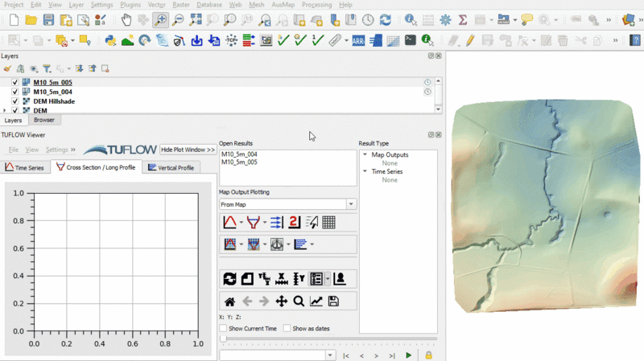Switch to the Vertical Profile tab
This screenshot has width=644, height=361.
pos(171,167)
